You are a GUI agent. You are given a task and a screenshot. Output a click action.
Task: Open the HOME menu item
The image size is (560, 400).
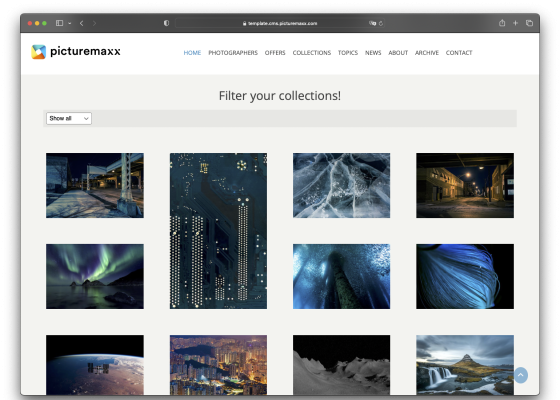(x=192, y=53)
